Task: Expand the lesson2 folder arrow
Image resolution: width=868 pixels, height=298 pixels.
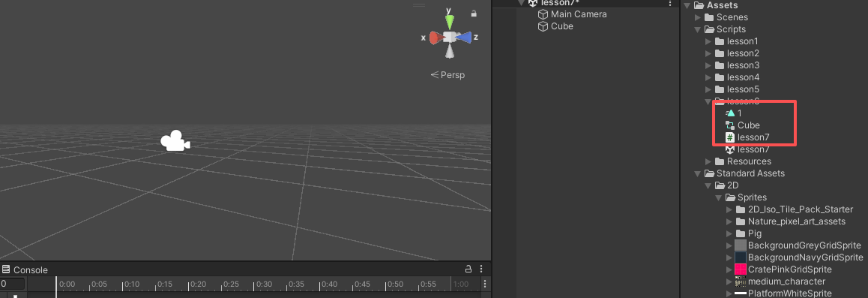Action: 708,54
